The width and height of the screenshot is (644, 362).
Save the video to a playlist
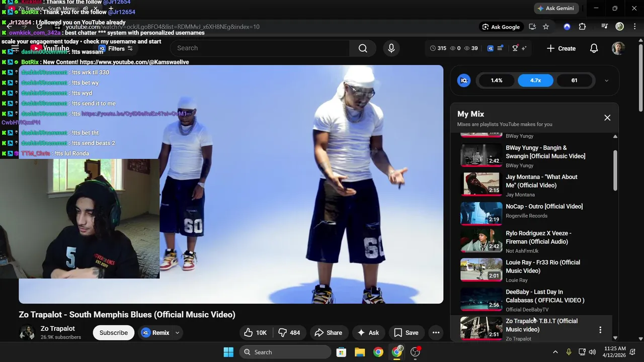pos(406,332)
